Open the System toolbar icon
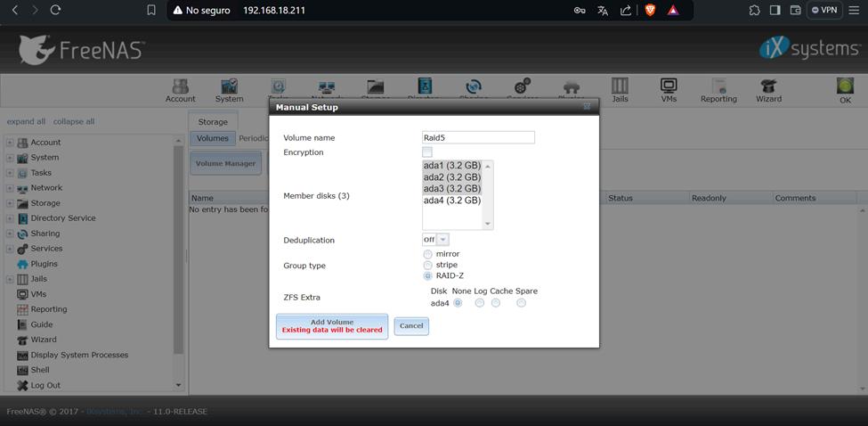 click(x=229, y=90)
